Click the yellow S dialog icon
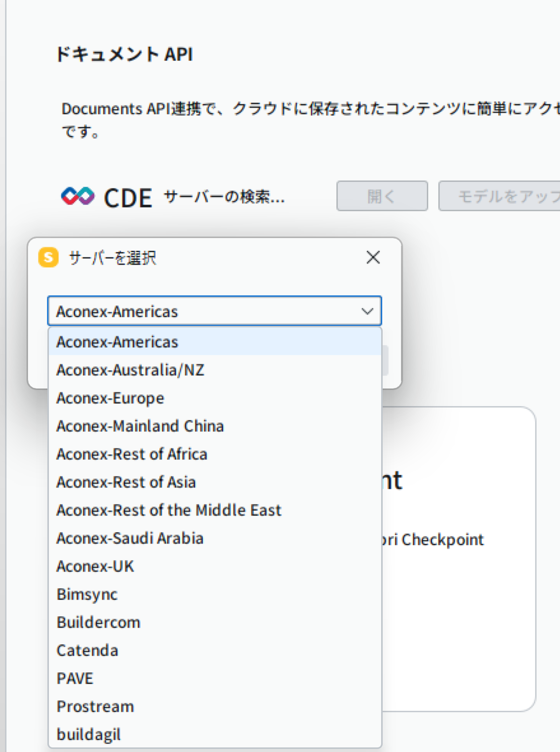Viewport: 560px width, 752px height. (x=48, y=257)
